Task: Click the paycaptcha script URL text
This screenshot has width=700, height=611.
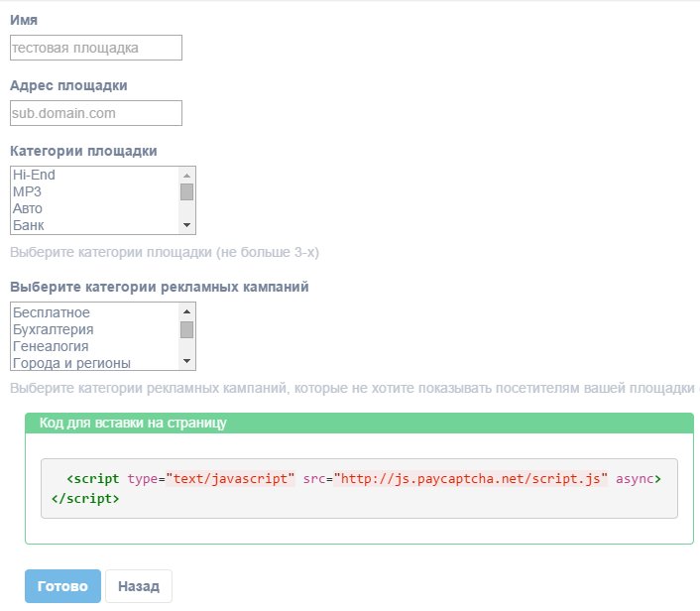Action: [471, 479]
